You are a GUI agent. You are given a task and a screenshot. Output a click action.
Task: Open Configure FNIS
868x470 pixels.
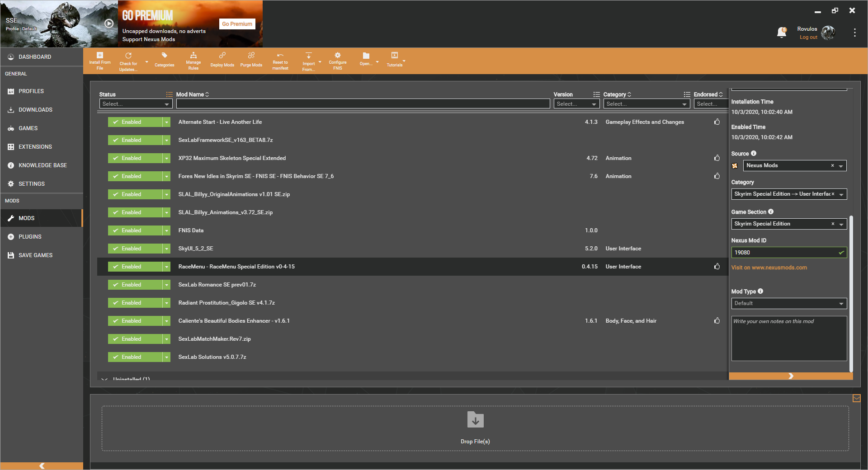coord(338,61)
